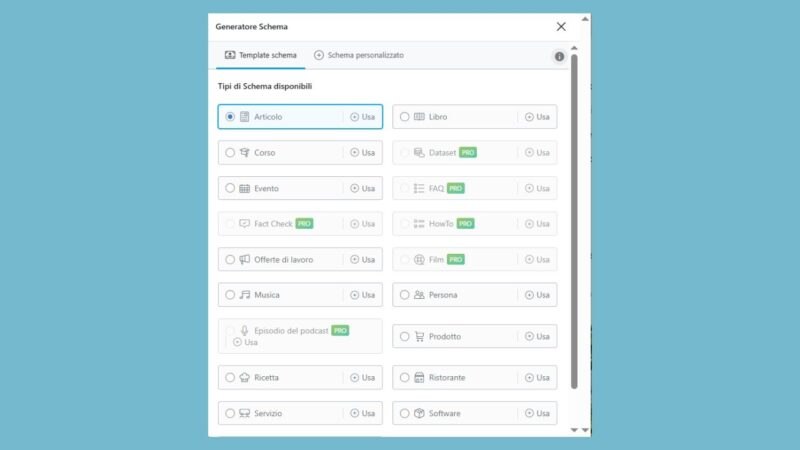Click Usa for the Ricetta schema
The height and width of the screenshot is (450, 800).
point(363,378)
